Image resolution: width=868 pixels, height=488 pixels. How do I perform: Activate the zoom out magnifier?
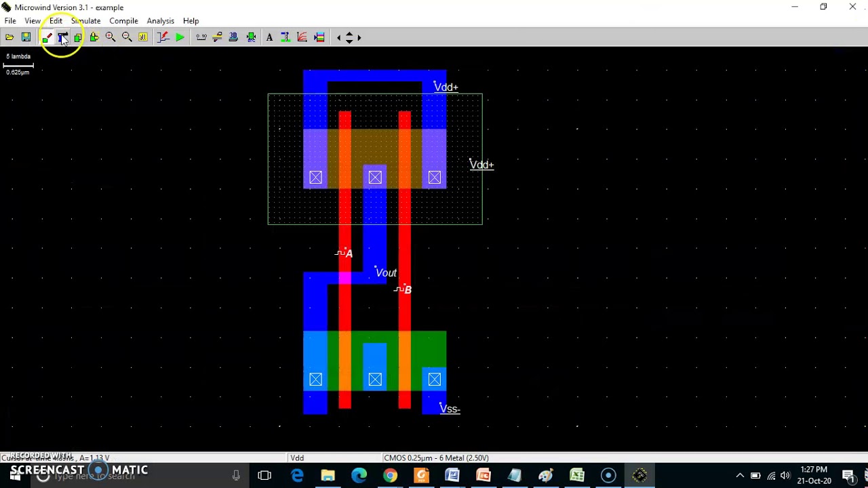click(127, 37)
